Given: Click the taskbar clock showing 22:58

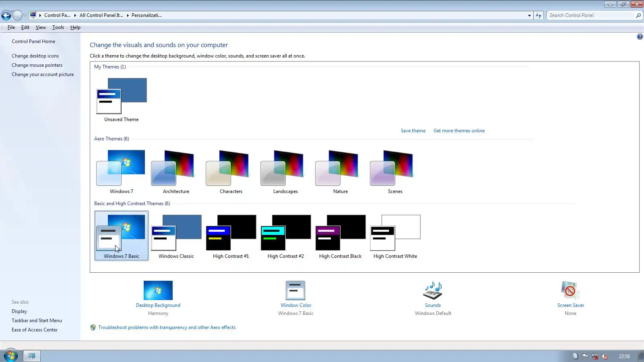Looking at the screenshot, I should 624,356.
